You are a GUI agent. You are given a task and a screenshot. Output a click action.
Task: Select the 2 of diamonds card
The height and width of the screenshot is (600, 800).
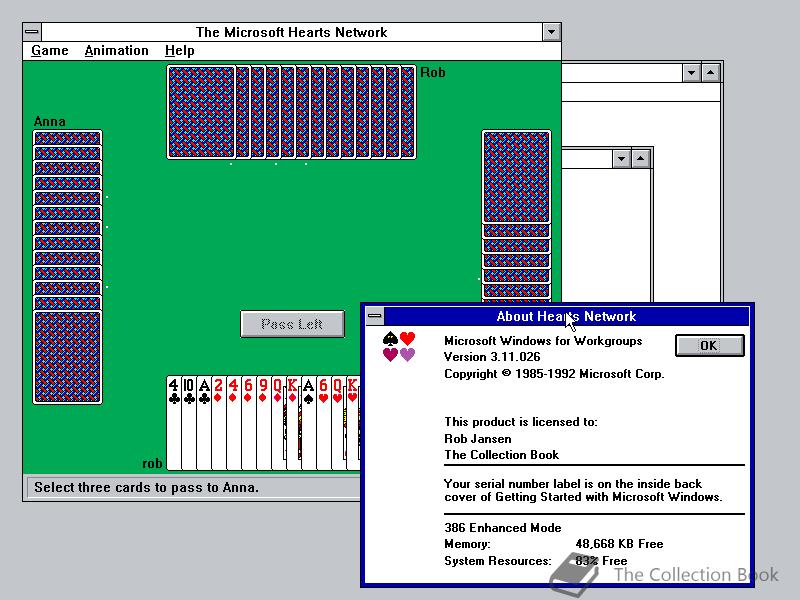click(218, 422)
